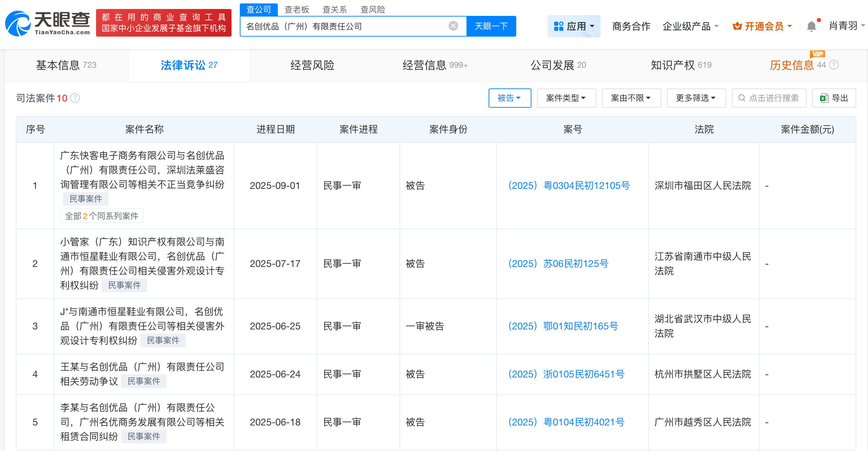The height and width of the screenshot is (451, 868).
Task: Expand the 案件类型 filter dropdown
Action: [566, 98]
